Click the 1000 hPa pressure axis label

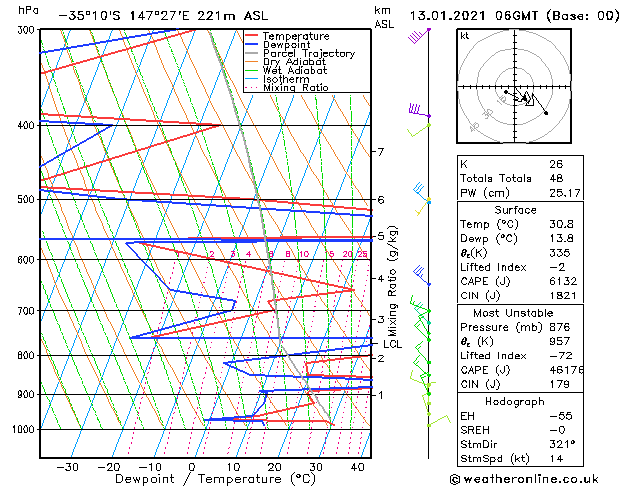[x=26, y=429]
